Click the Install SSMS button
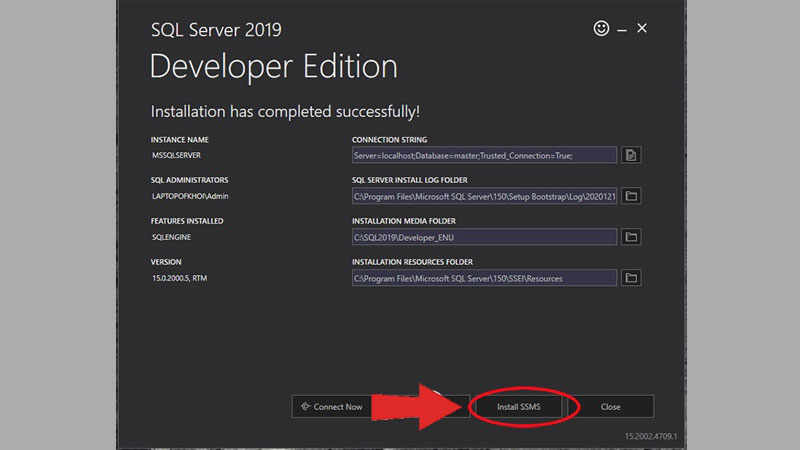Image resolution: width=800 pixels, height=450 pixels. 518,407
